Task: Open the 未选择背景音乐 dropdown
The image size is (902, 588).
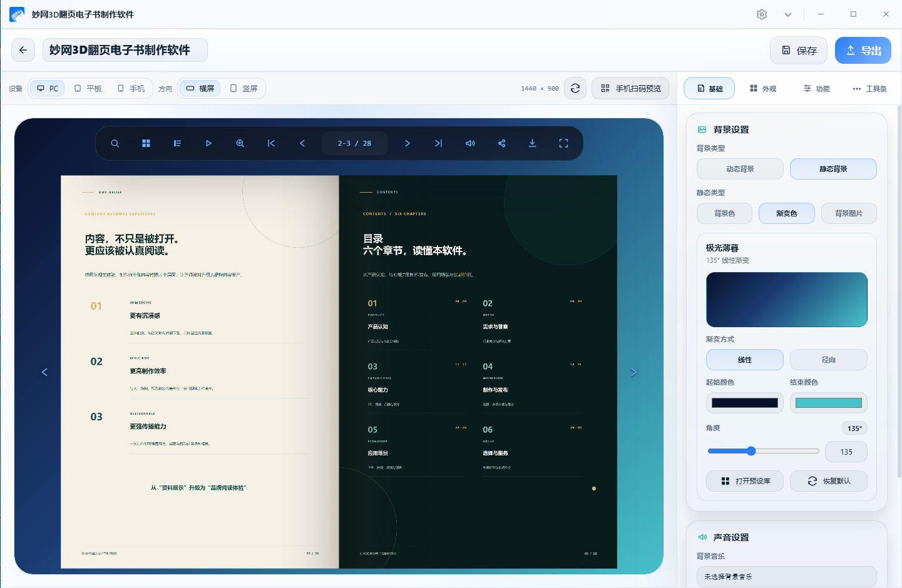Action: (x=787, y=577)
